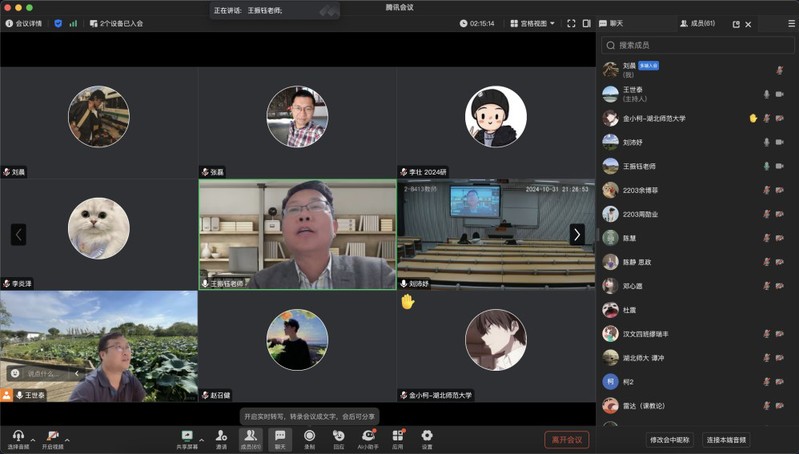Click the network signal strength icon
Screen dimensions: 799x454
point(73,23)
